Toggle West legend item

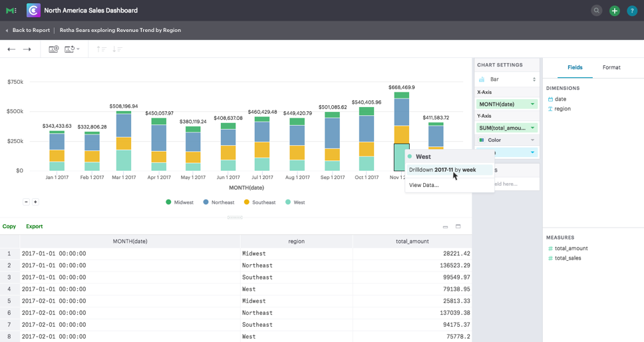[295, 202]
